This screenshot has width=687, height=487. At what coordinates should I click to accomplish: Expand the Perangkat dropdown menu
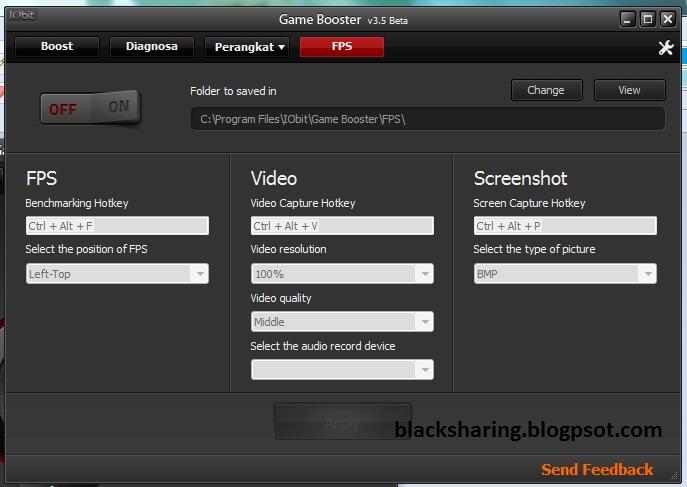tap(247, 47)
